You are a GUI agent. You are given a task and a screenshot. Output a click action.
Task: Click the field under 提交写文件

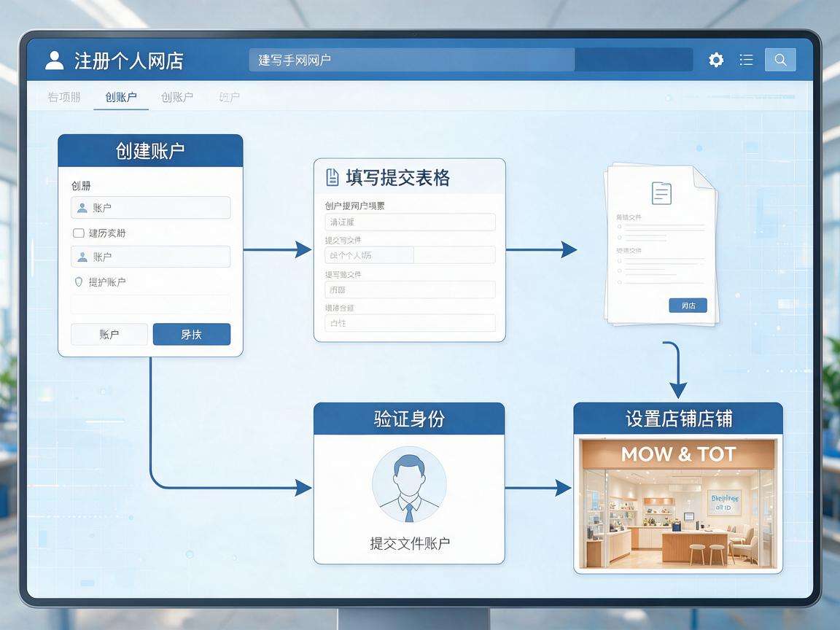pos(410,255)
